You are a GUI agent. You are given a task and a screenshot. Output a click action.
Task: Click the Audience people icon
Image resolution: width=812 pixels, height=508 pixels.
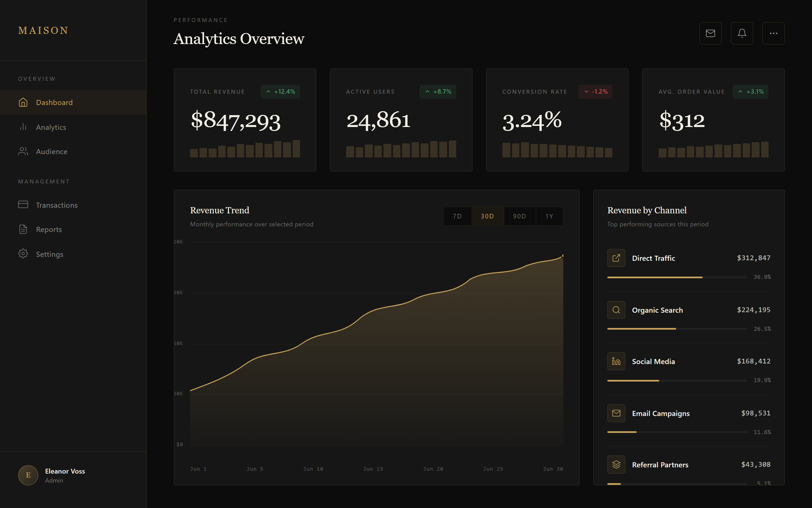[23, 151]
